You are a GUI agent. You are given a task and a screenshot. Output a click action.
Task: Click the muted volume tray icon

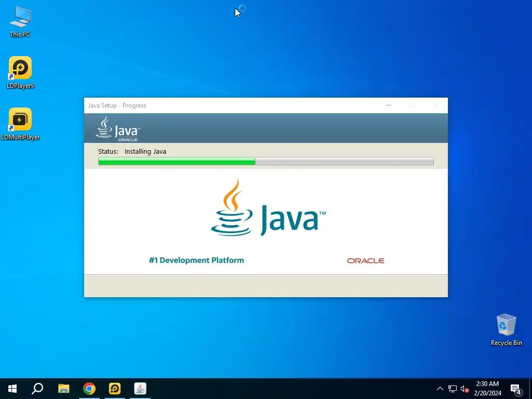(464, 389)
